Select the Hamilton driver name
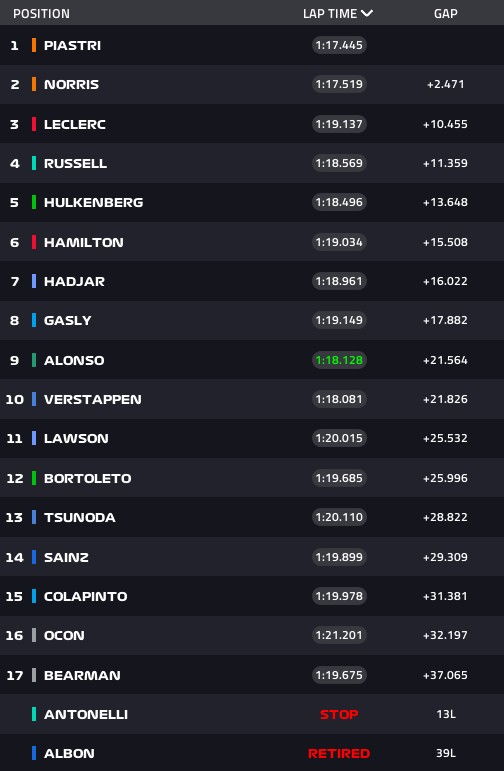 [x=84, y=242]
